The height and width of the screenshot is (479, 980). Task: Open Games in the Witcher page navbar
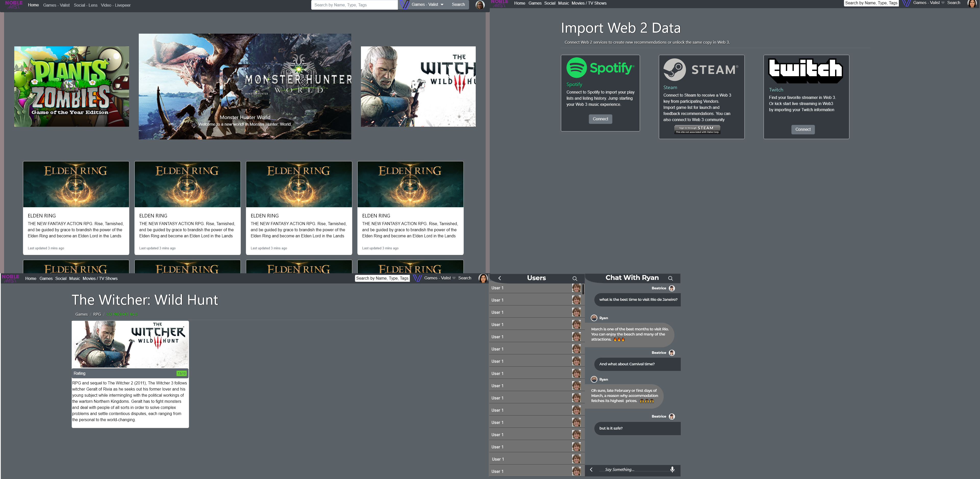[x=46, y=279]
